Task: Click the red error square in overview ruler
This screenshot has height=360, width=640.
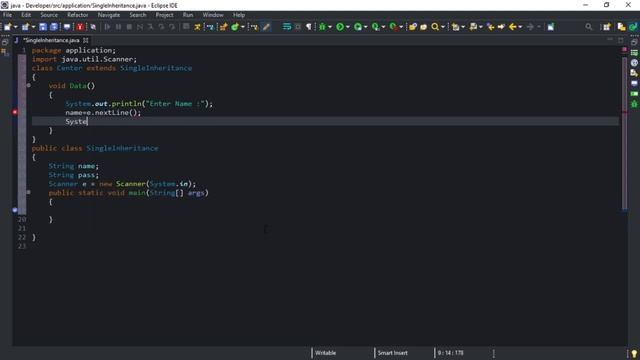Action: point(624,49)
